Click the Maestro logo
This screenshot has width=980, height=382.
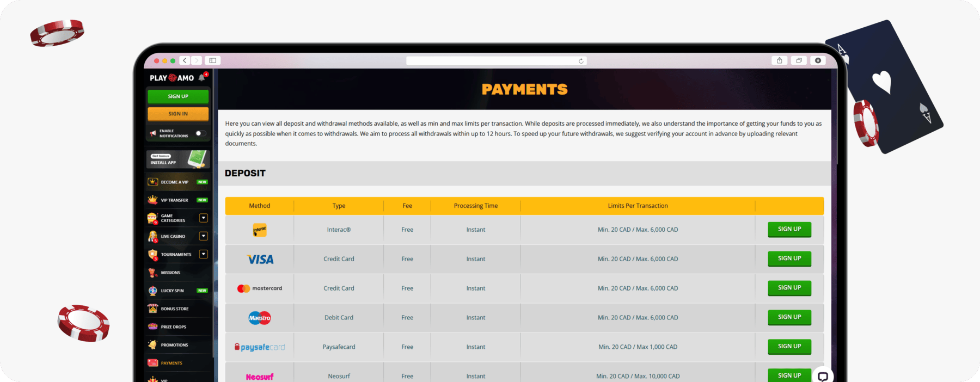[x=260, y=318]
